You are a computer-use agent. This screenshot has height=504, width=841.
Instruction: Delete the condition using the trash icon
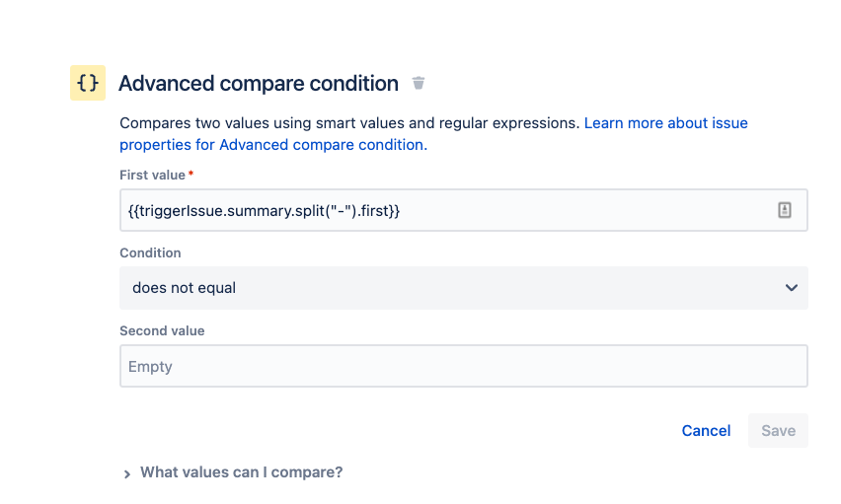coord(419,84)
